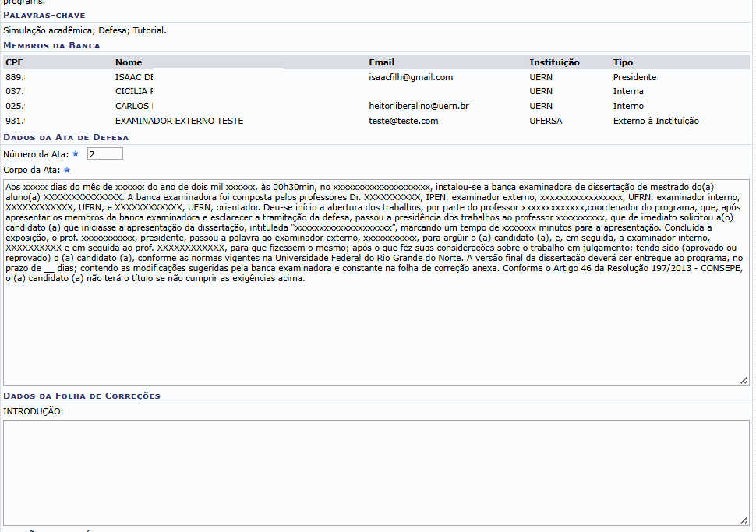This screenshot has height=532, width=756.
Task: Click the Dados da Folha de Correções heading
Action: (82, 396)
